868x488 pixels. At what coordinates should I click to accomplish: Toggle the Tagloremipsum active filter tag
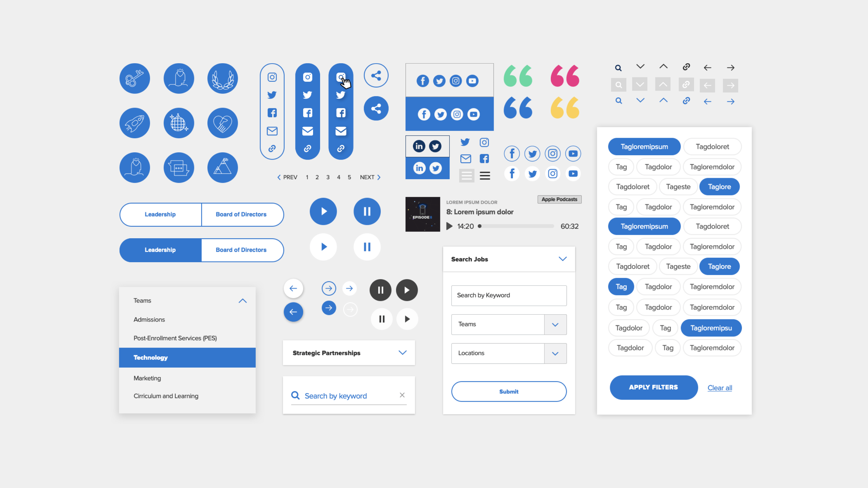pos(644,146)
